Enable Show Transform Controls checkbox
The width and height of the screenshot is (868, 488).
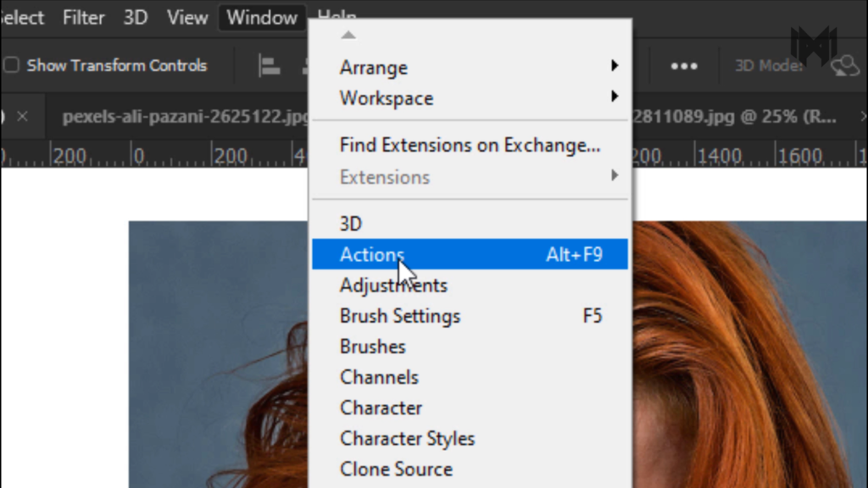coord(12,65)
